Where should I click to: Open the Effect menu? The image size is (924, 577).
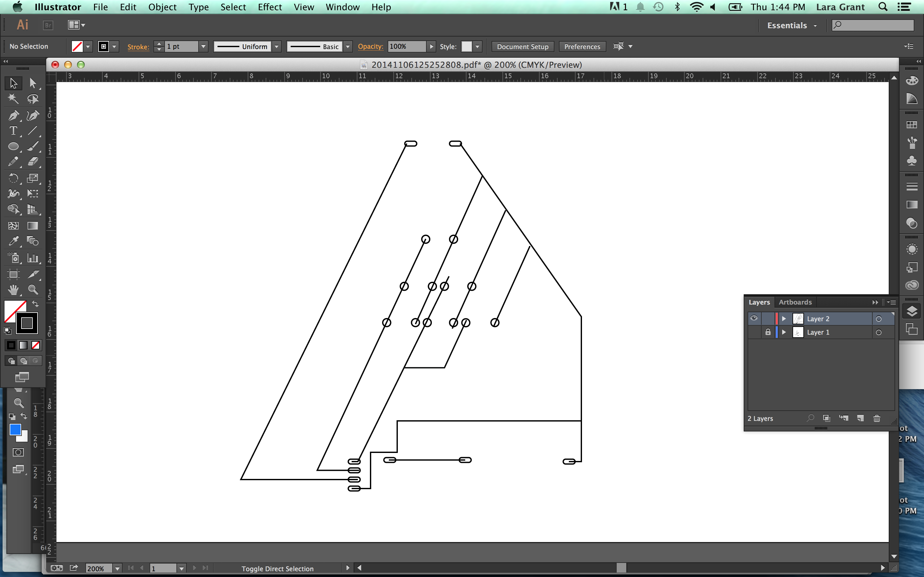[269, 7]
